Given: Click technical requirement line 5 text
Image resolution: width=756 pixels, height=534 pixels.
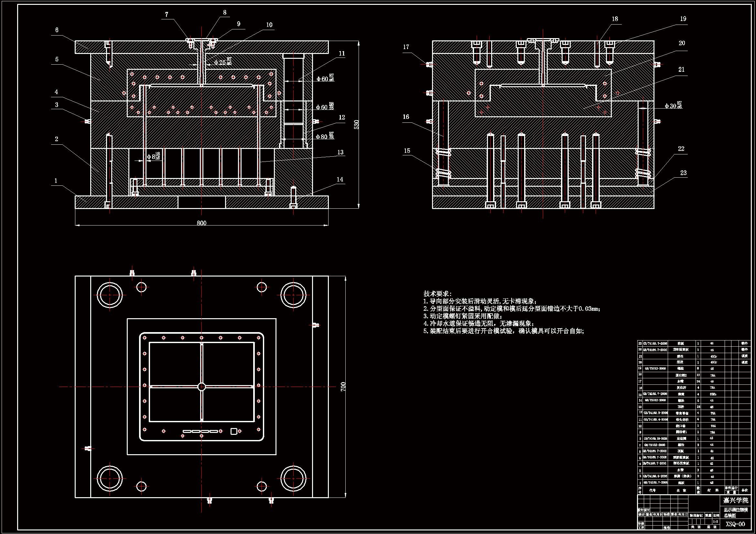Looking at the screenshot, I should click(504, 331).
